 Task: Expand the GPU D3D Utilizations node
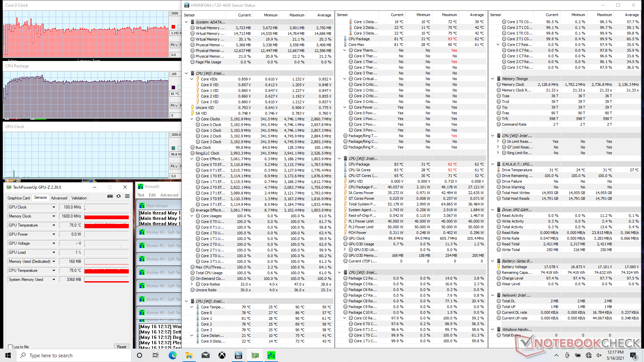tap(345, 250)
